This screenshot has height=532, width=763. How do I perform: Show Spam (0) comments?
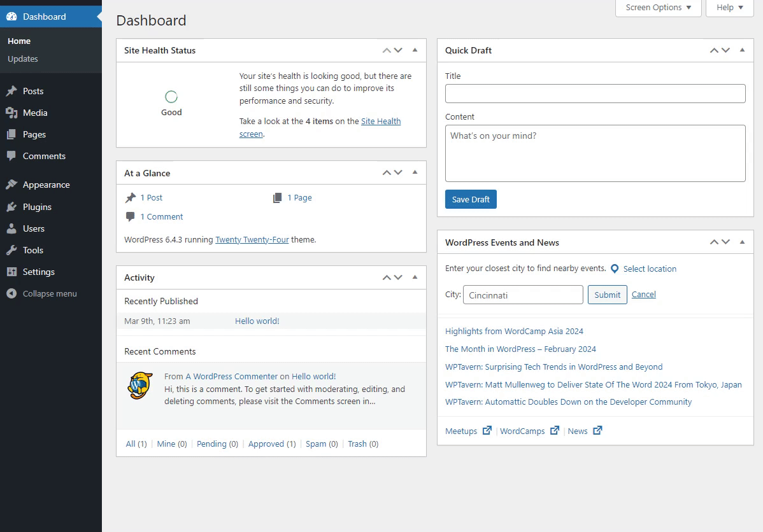click(322, 444)
